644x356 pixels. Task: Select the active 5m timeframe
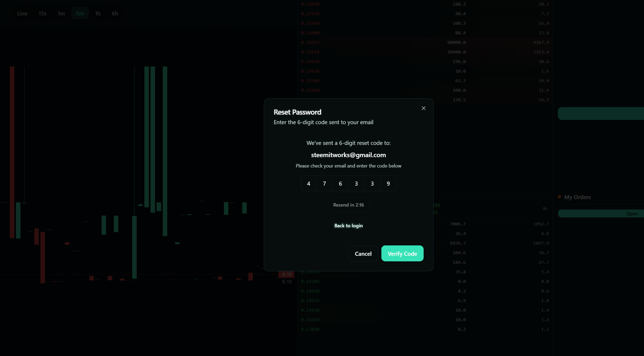pos(80,13)
